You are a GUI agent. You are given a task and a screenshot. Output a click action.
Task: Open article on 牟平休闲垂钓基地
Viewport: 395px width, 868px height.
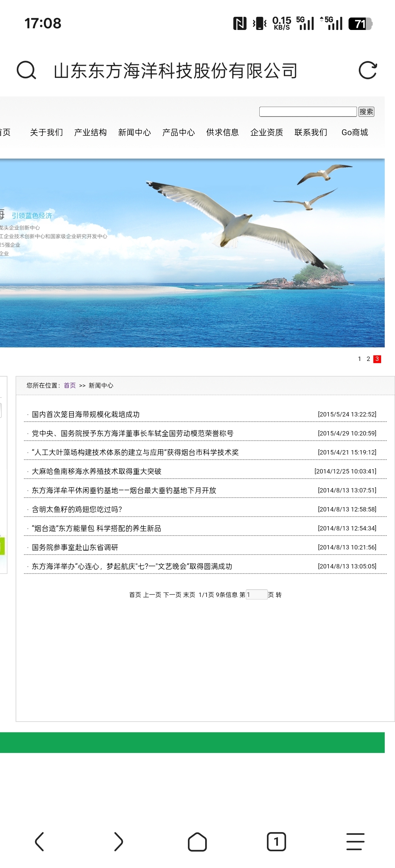coord(124,490)
